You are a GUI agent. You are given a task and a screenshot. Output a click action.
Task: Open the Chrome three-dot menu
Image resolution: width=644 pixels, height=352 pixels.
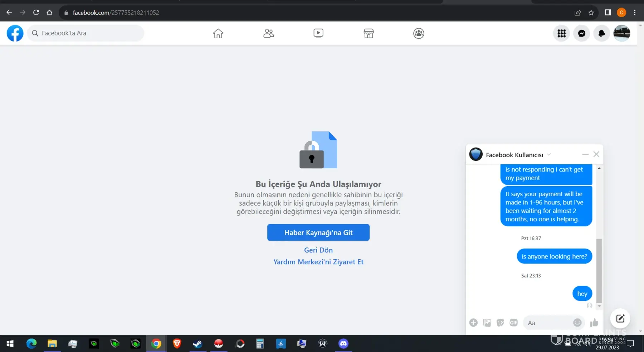click(635, 13)
